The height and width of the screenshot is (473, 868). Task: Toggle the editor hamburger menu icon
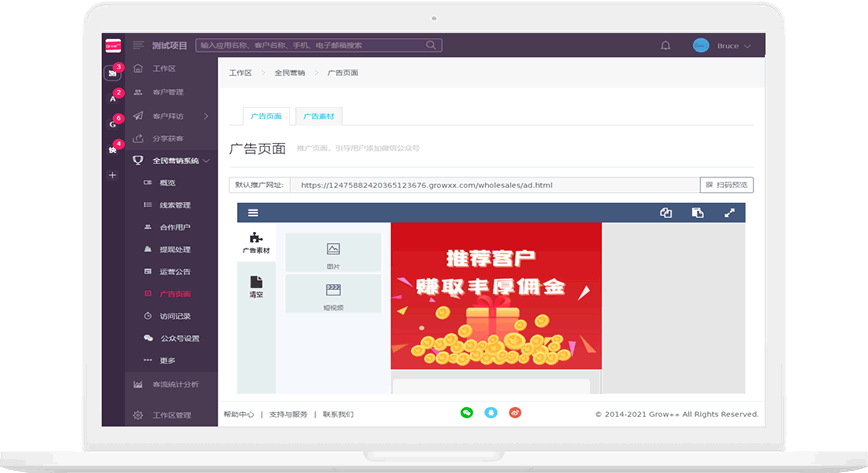tap(253, 212)
